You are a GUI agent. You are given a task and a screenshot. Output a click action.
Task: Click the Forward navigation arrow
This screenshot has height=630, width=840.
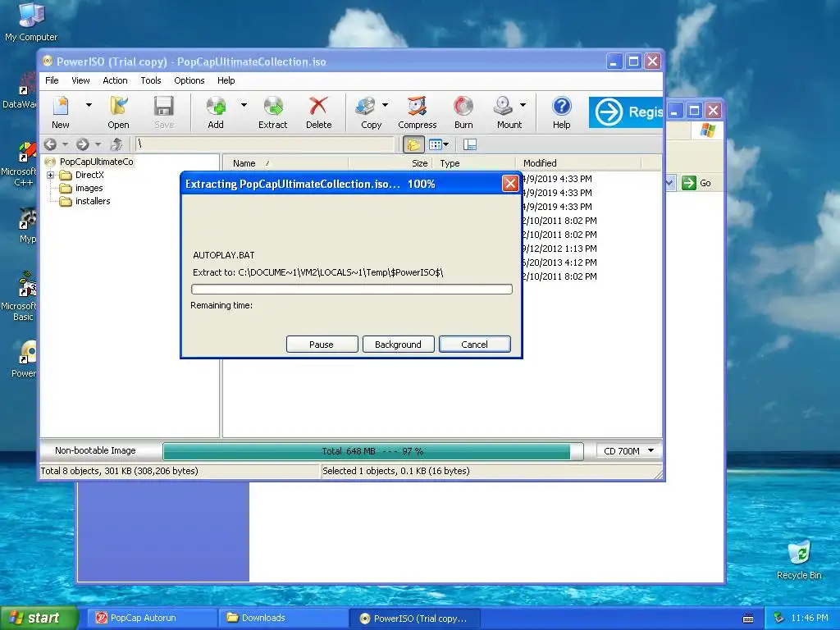(x=83, y=144)
